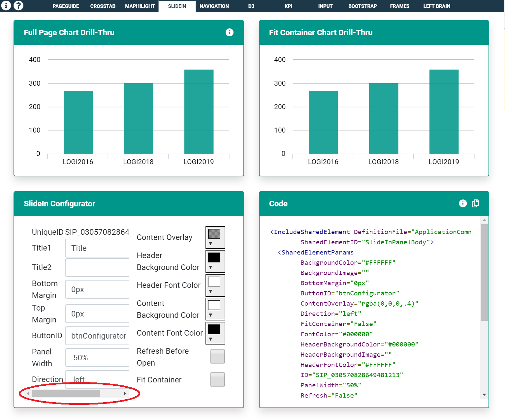Click the ContentOverlay="rgba(0,0,0,.4)" code line
The height and width of the screenshot is (420, 505).
360,303
